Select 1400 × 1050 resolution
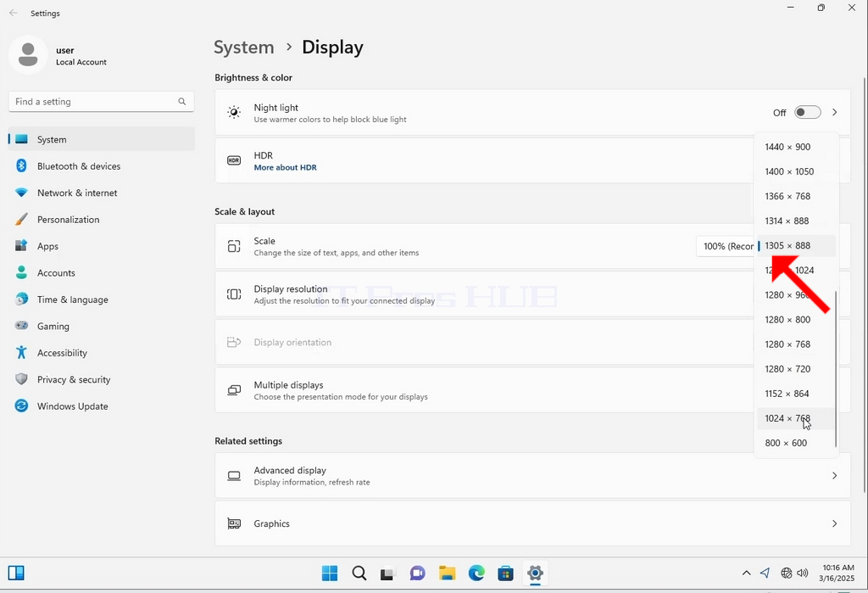868x593 pixels. click(x=795, y=171)
